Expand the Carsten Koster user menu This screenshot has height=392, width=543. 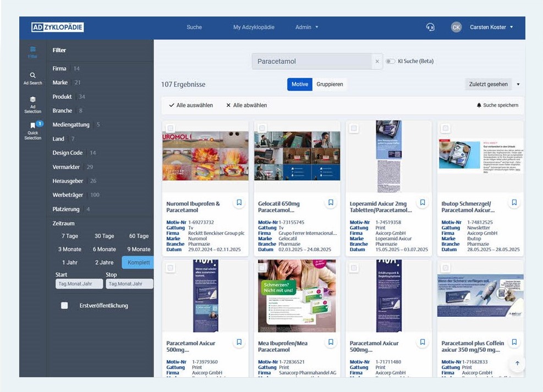pos(491,27)
